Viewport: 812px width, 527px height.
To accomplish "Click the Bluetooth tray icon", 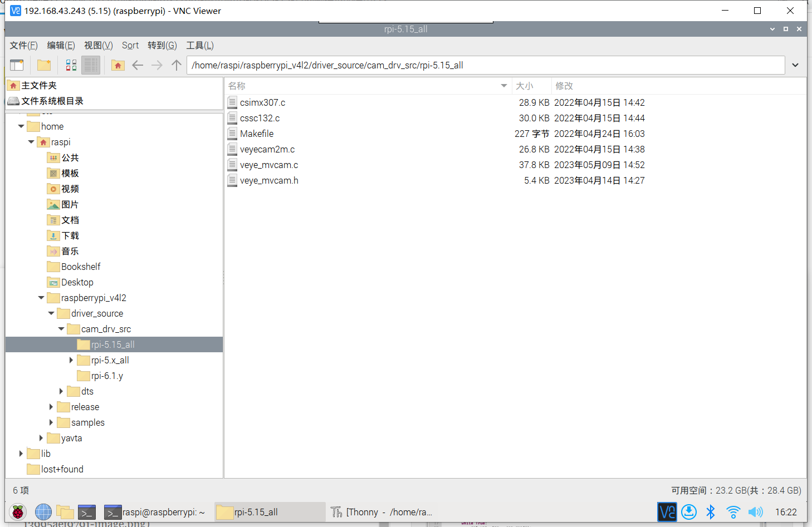I will tap(711, 512).
